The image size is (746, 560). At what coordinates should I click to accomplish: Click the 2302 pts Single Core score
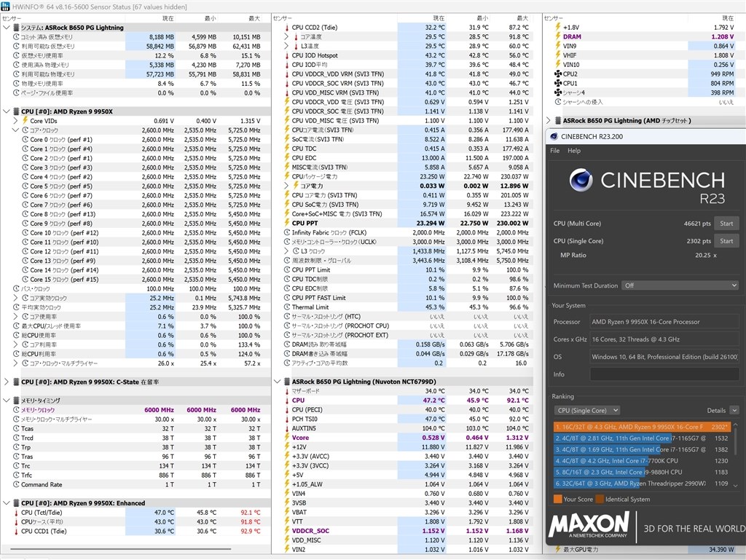click(x=699, y=241)
